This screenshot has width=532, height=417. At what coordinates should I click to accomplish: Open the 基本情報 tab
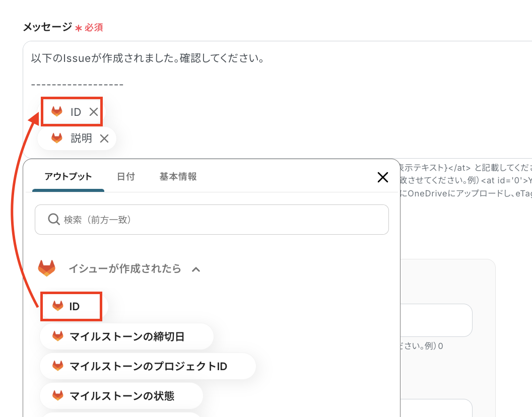tap(178, 177)
